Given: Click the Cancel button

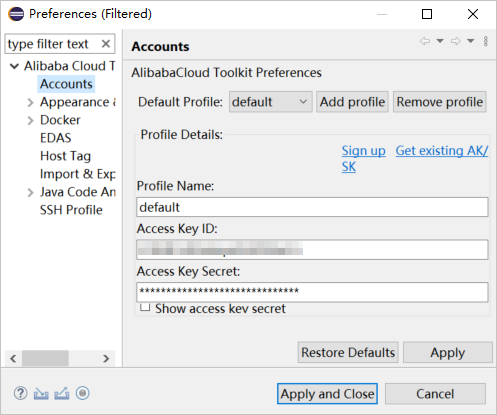Looking at the screenshot, I should pos(435,394).
